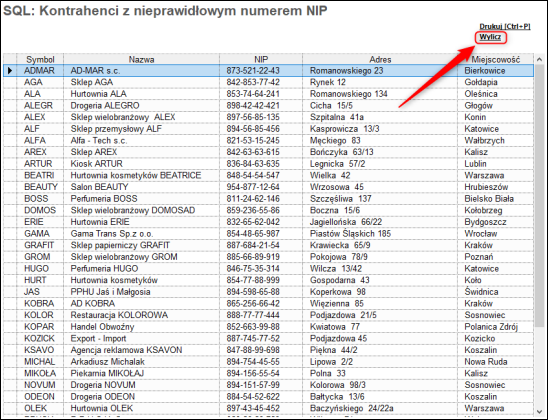Viewport: 548px width, 420px height.
Task: Click Agencja reklamowa KSAVON cell
Action: click(142, 350)
